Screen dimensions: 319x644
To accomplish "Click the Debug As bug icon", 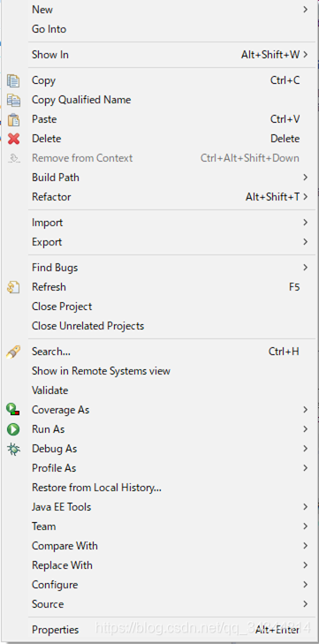I will tap(13, 449).
